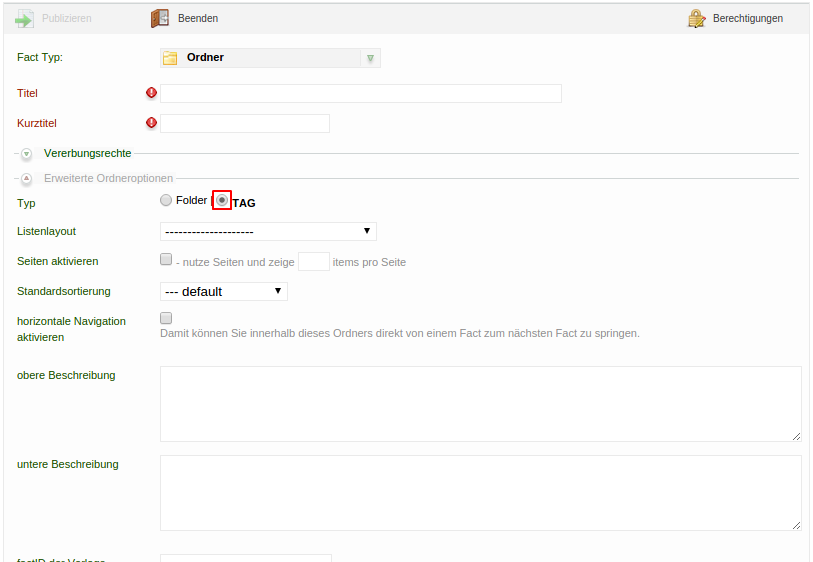The image size is (813, 562).
Task: Click the Berechtigungen padlock icon
Action: pos(697,19)
